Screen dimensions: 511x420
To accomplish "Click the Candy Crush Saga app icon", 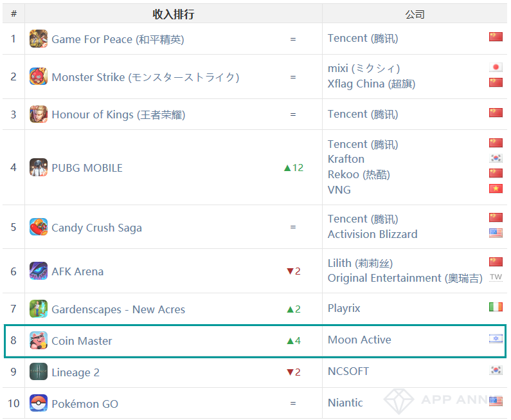I will (x=39, y=227).
